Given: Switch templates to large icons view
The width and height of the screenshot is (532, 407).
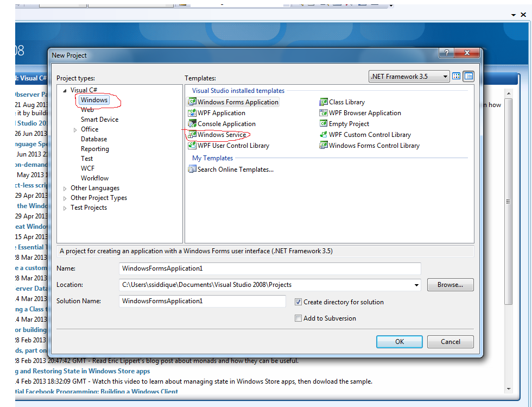Looking at the screenshot, I should point(456,76).
